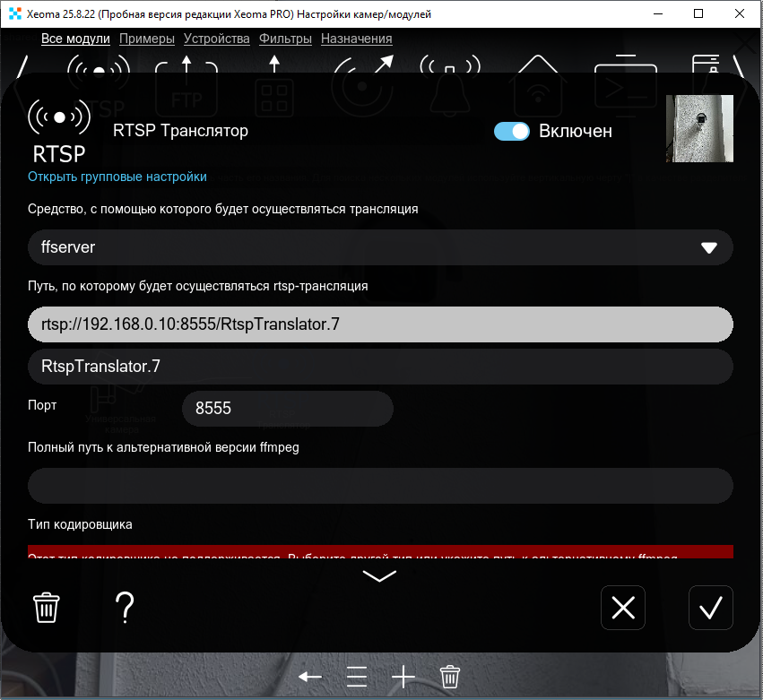Click the alternative ffmpeg path field
The image size is (763, 700).
[x=380, y=486]
